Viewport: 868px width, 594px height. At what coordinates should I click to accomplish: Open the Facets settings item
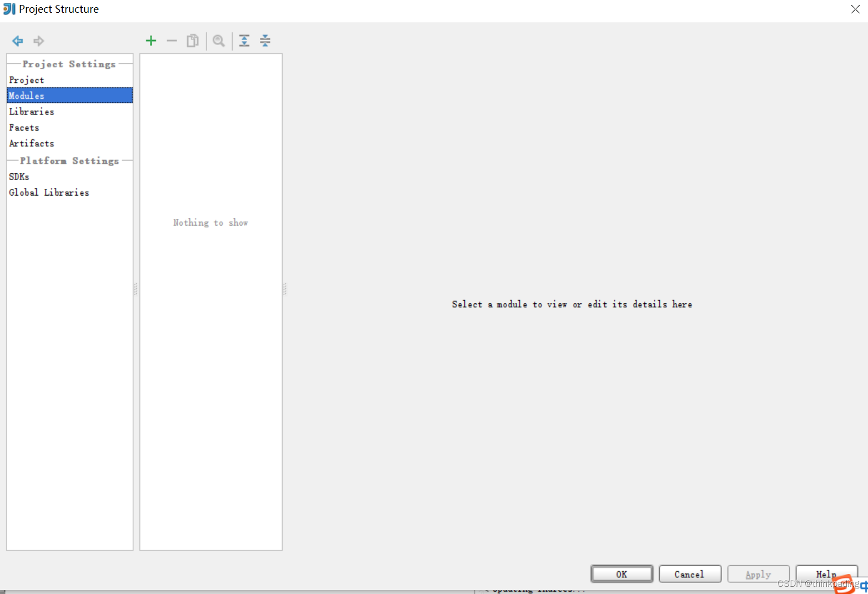70,128
